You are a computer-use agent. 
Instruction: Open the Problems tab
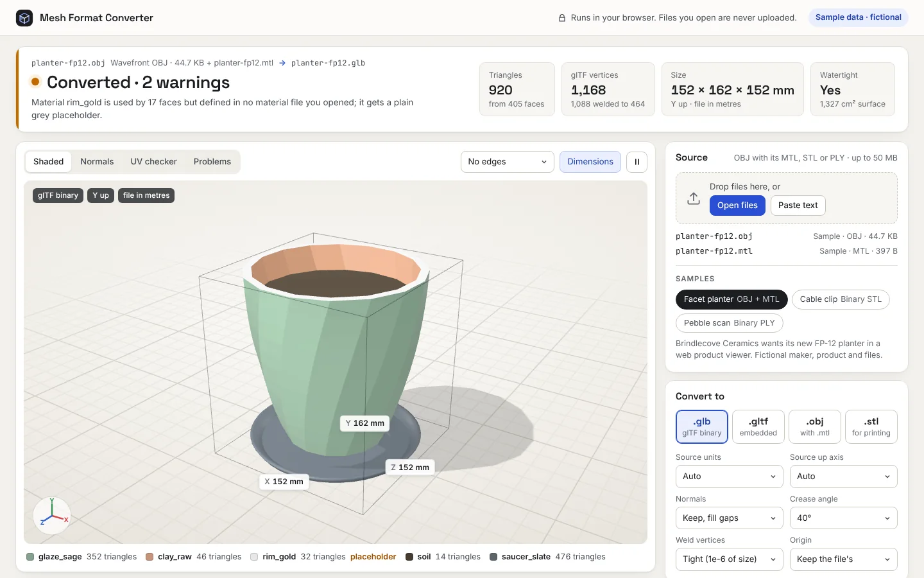pyautogui.click(x=212, y=162)
